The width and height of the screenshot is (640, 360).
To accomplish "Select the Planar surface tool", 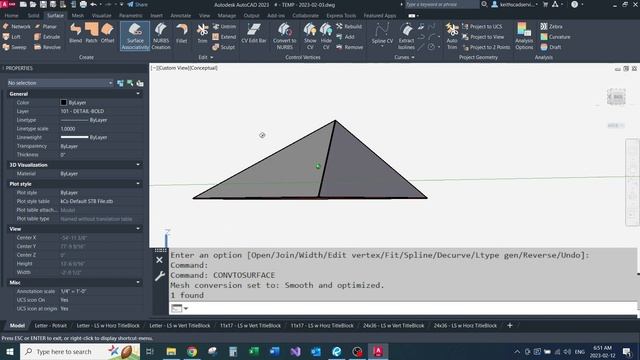I will (x=46, y=27).
